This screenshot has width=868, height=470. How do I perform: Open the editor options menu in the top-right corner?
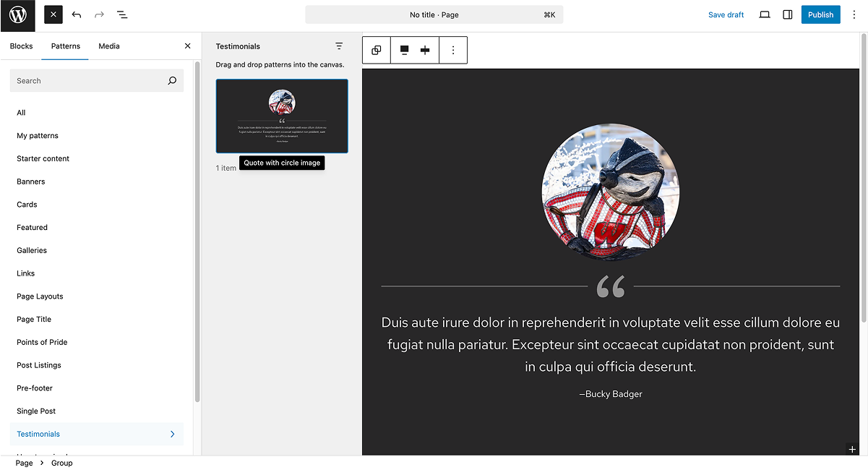[854, 14]
